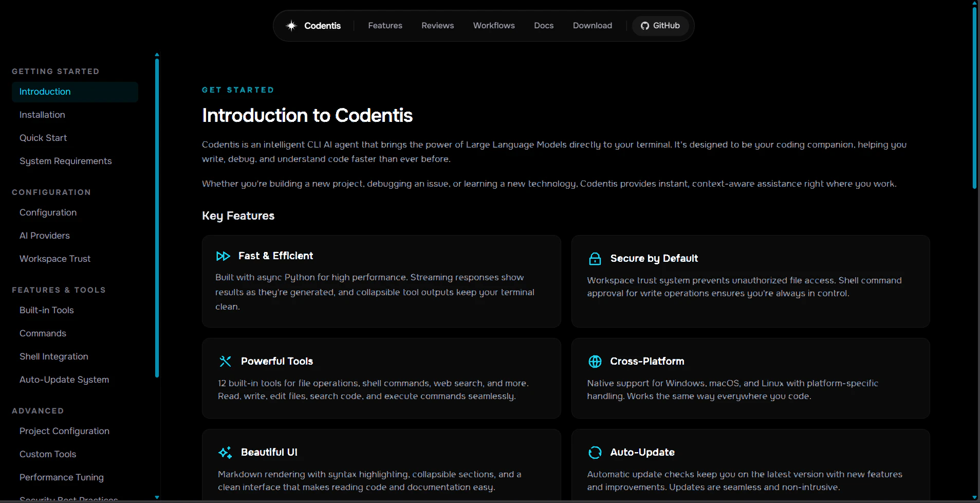Viewport: 980px width, 503px height.
Task: Click the 'GETTING STARTED' sidebar section header
Action: pos(56,71)
